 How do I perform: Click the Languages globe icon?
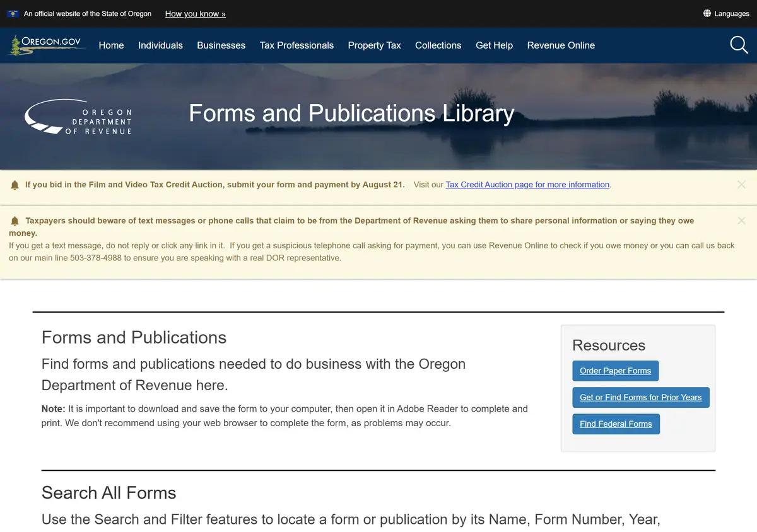pyautogui.click(x=707, y=13)
